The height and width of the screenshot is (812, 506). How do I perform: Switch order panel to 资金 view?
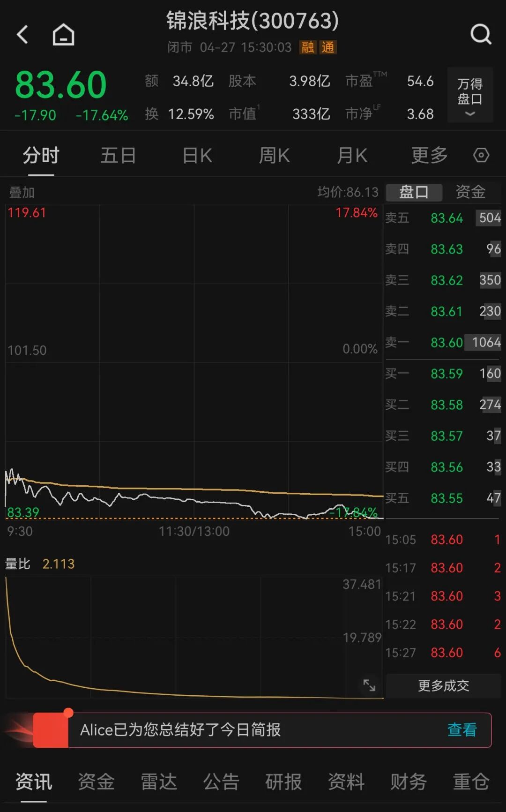click(470, 192)
